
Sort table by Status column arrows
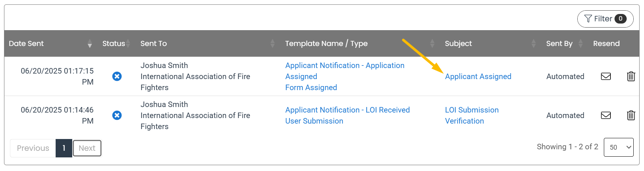tap(128, 43)
